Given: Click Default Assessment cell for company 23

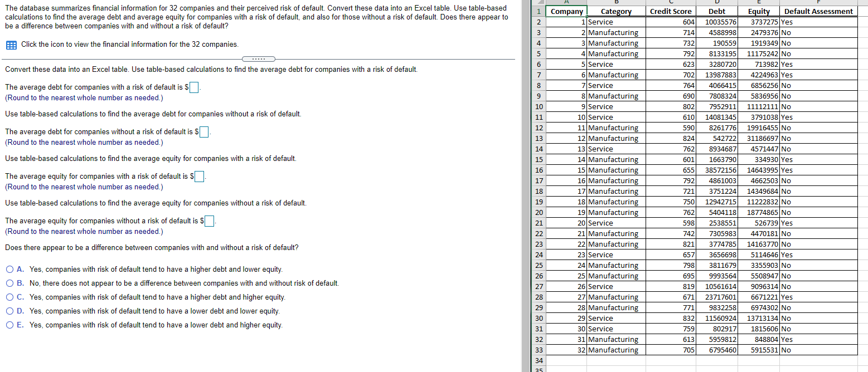Looking at the screenshot, I should (x=818, y=254).
